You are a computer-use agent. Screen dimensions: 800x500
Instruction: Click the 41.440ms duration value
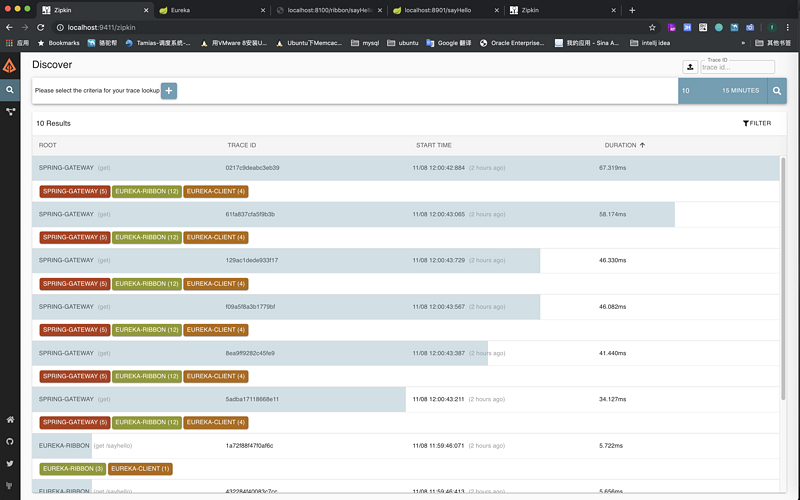[612, 353]
